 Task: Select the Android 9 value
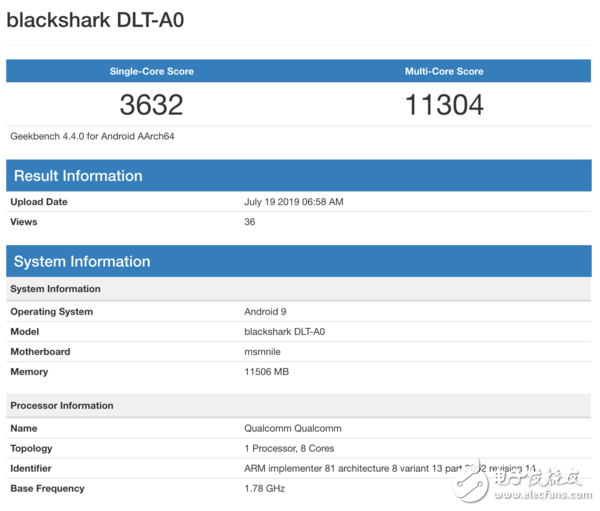265,312
